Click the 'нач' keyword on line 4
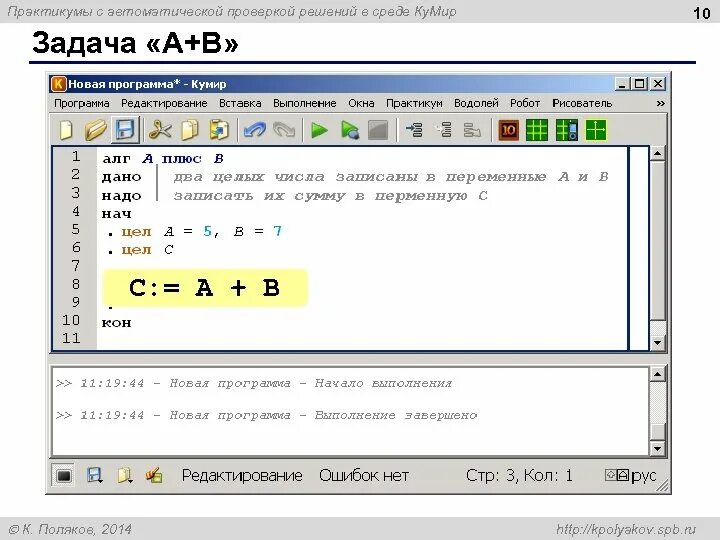Screen dimensions: 720x540 pyautogui.click(x=117, y=214)
